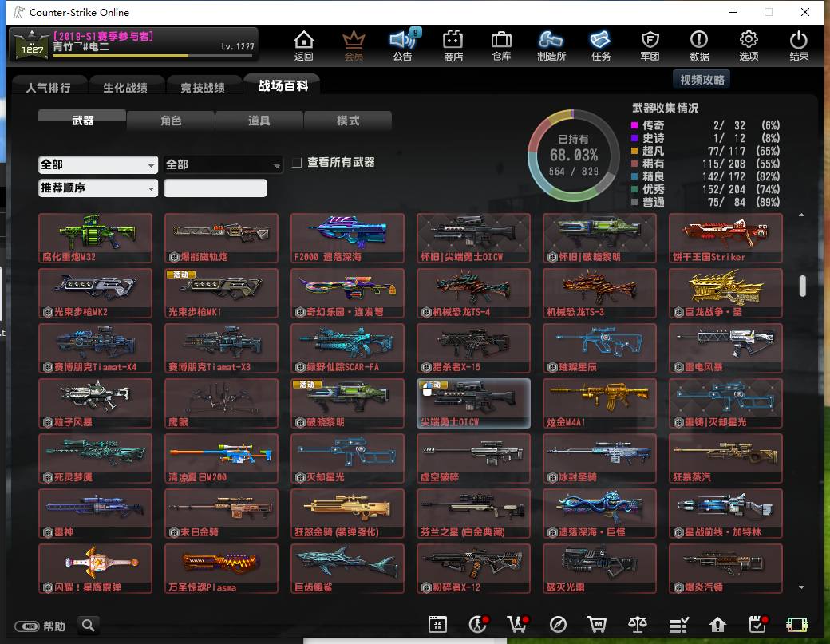This screenshot has width=830, height=644.
Task: Select the 巨齿鲲鲨 weapon card
Action: point(347,568)
